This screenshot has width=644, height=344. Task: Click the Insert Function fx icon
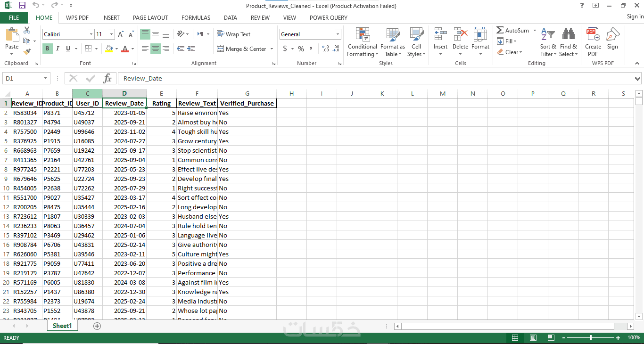pyautogui.click(x=107, y=78)
